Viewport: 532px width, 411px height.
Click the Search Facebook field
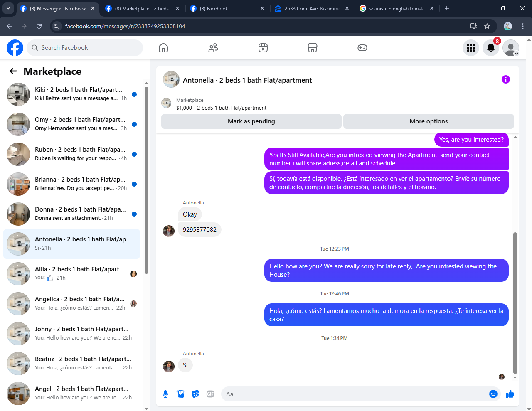tap(85, 48)
